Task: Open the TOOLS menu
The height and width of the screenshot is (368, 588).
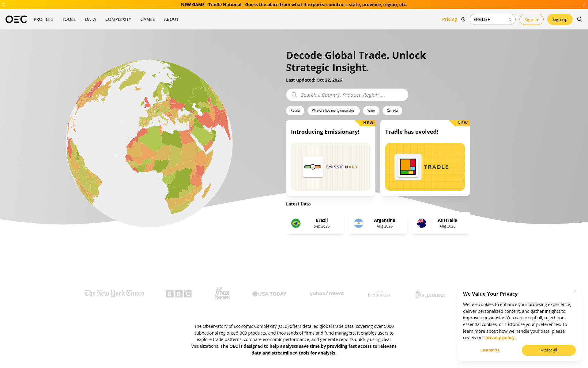Action: (69, 19)
